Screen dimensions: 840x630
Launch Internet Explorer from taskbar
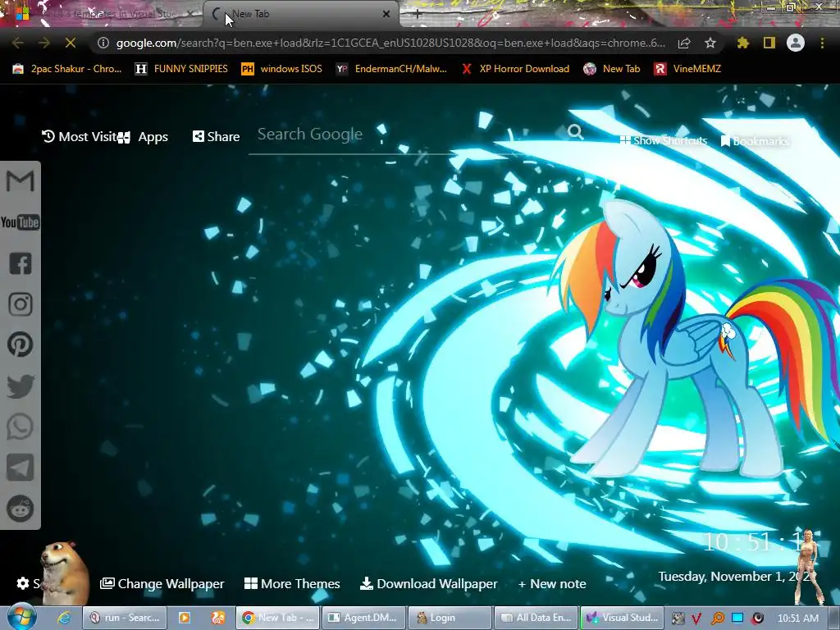[x=64, y=618]
